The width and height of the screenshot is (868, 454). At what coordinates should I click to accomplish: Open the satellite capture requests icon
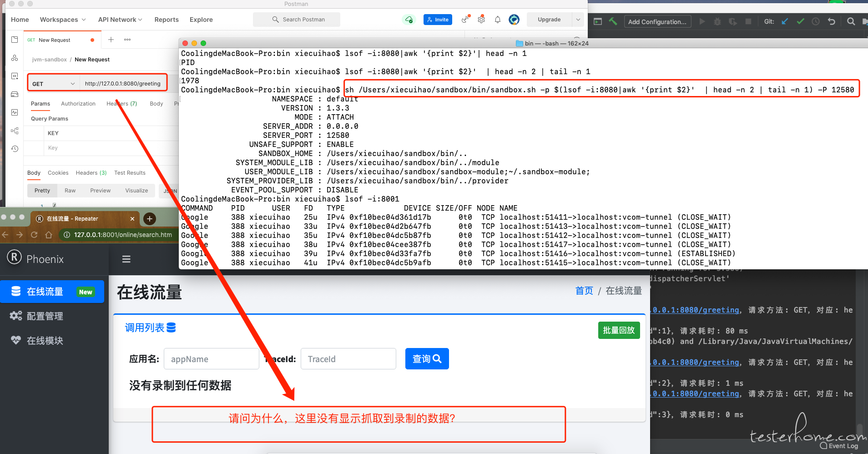coord(465,20)
